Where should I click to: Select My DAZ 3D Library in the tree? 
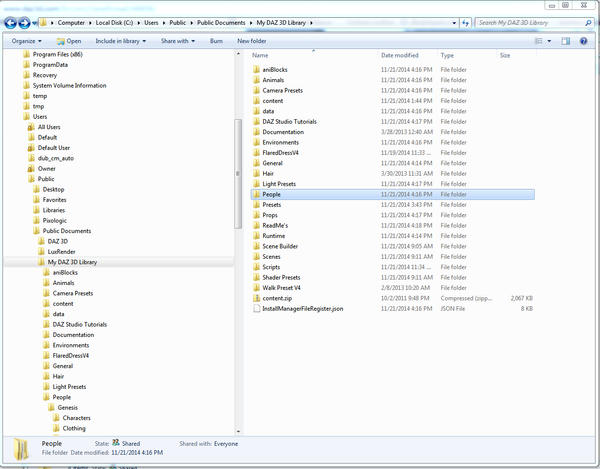click(x=72, y=262)
